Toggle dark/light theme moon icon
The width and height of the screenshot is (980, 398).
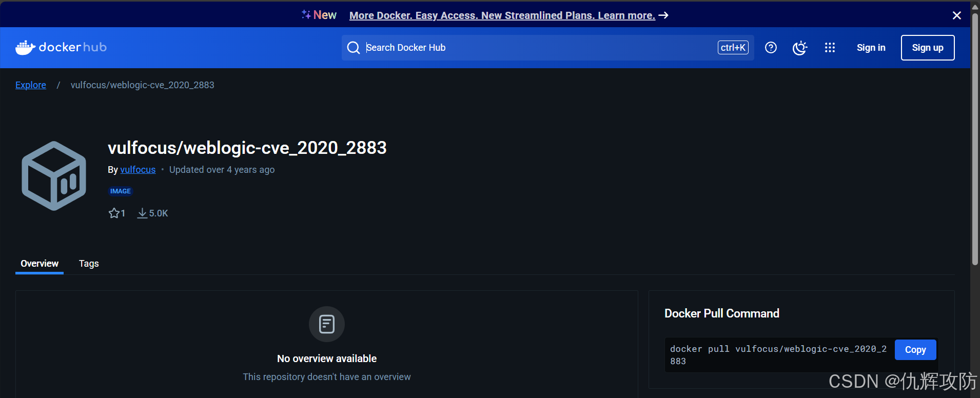point(800,48)
